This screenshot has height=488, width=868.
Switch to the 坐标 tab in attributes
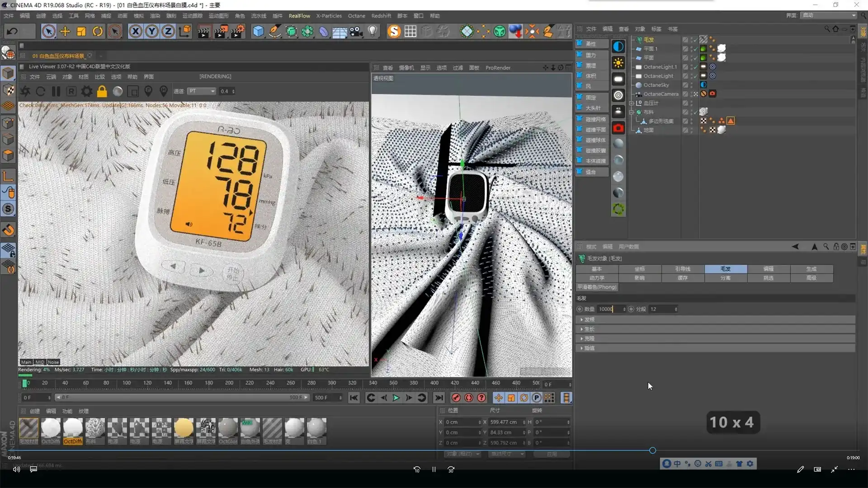point(640,269)
